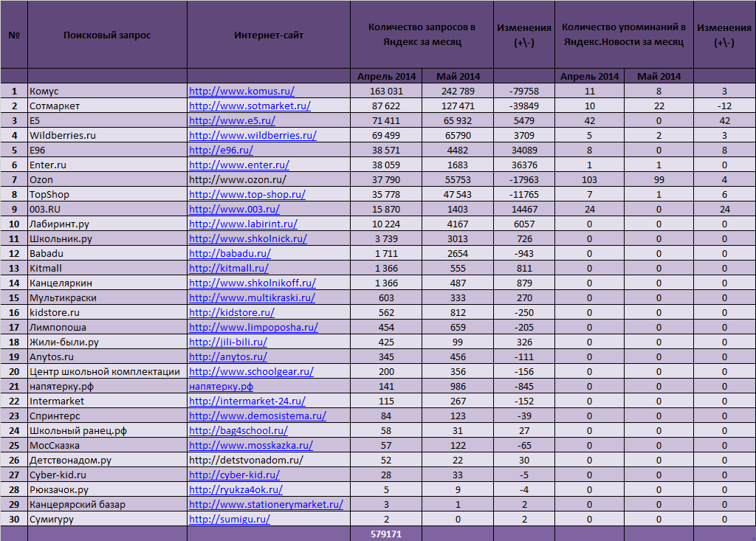Visit the limpoposha.ru link
Screen dimensions: 756x541
254,328
